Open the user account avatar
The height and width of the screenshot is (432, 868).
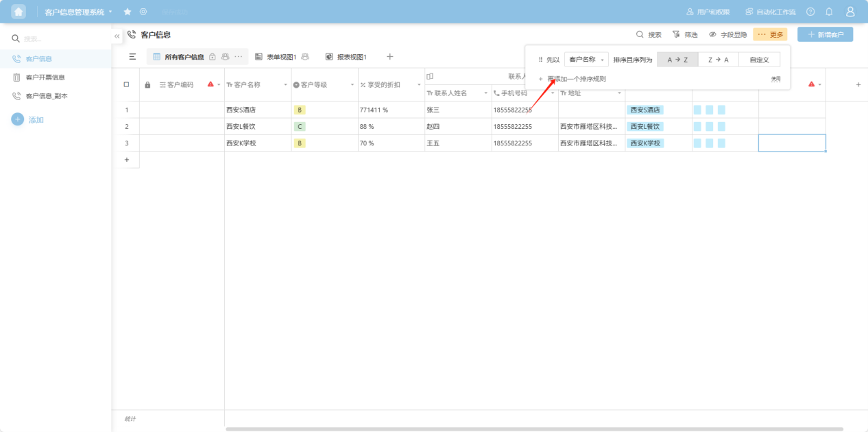pos(850,12)
